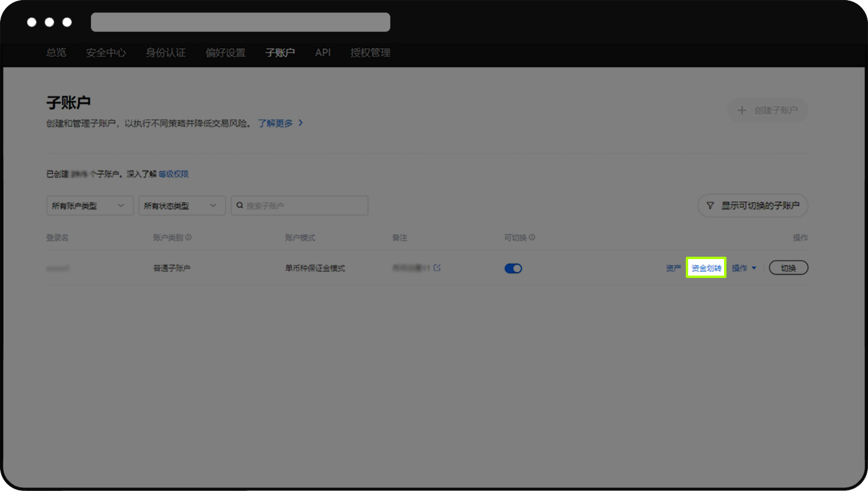Screen dimensions: 868x491
Task: Disable the 可切换 switch for the sub-account
Action: (x=513, y=268)
